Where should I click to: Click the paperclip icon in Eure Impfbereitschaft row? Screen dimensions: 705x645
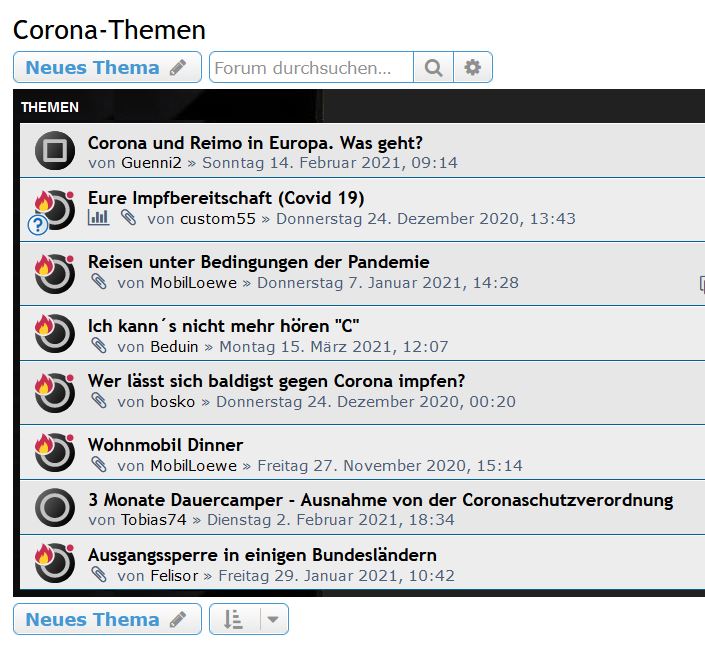129,218
